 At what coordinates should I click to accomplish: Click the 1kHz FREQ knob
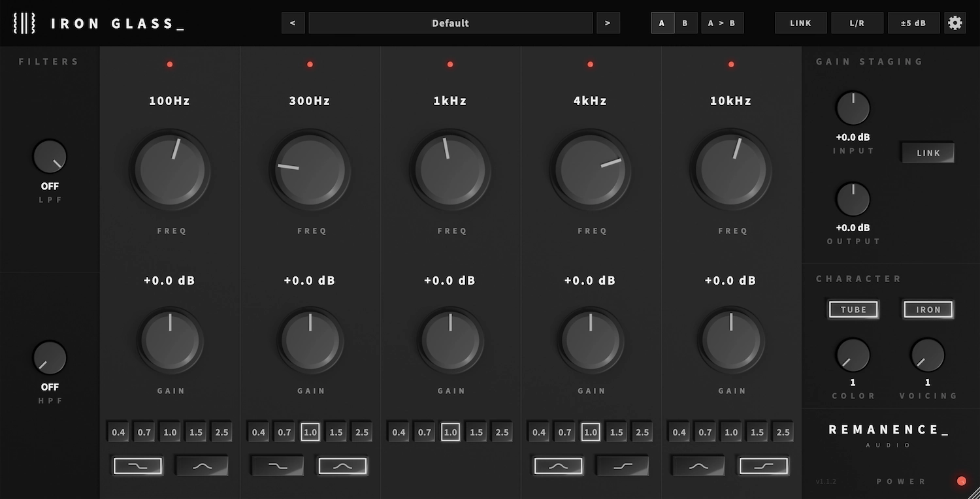point(450,170)
